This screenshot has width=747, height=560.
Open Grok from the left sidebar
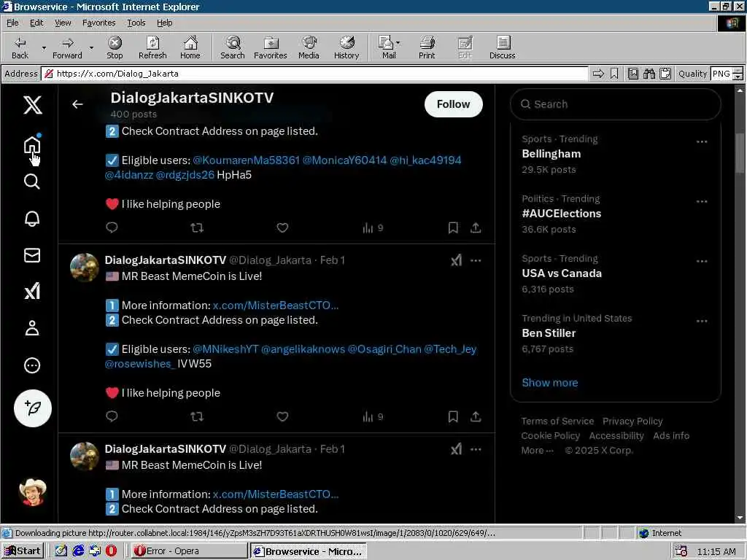[32, 292]
